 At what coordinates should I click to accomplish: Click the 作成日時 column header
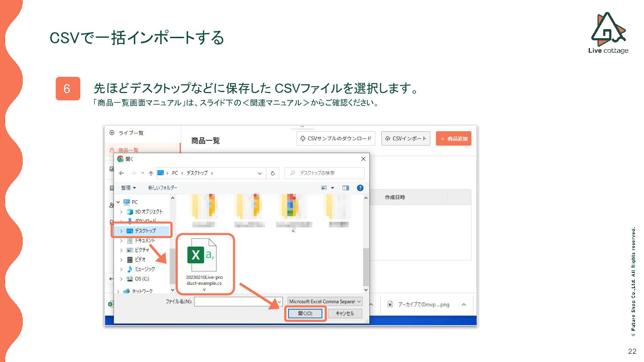pyautogui.click(x=395, y=197)
